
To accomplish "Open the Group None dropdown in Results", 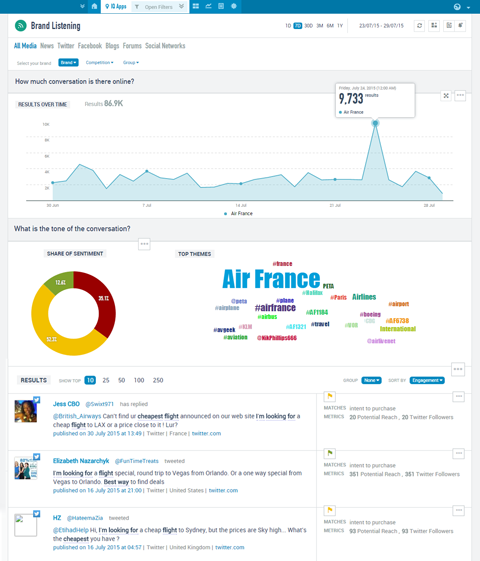I will tap(371, 380).
